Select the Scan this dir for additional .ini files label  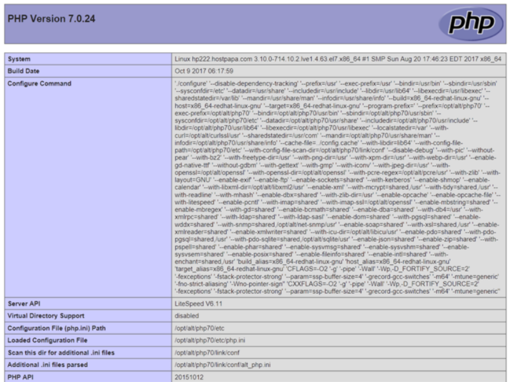61,353
